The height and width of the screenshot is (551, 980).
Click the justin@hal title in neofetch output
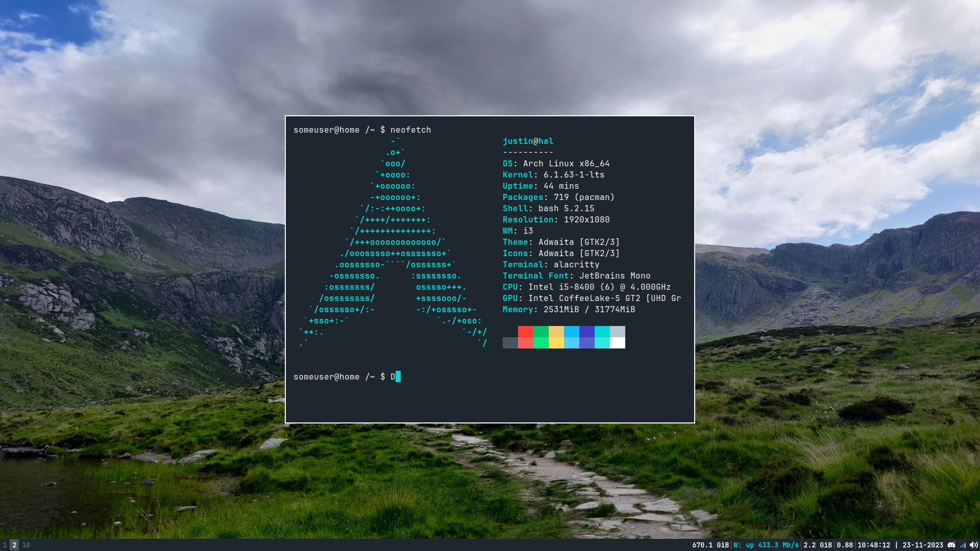point(528,141)
